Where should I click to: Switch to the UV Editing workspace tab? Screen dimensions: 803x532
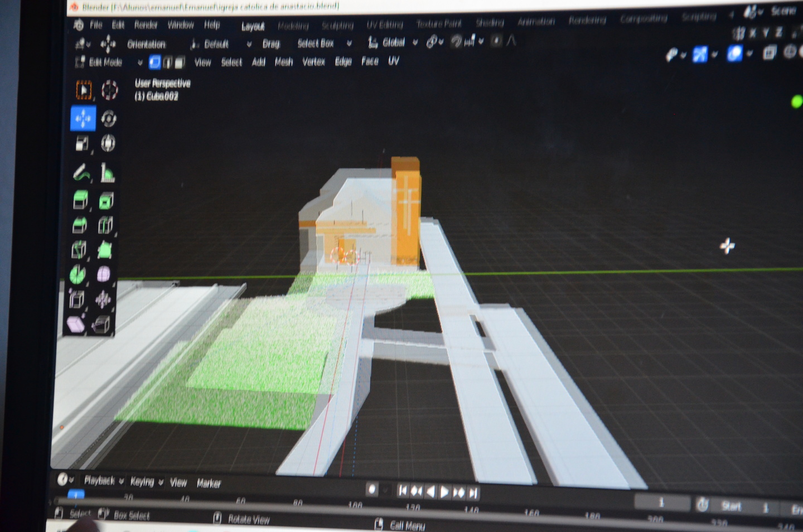[384, 25]
